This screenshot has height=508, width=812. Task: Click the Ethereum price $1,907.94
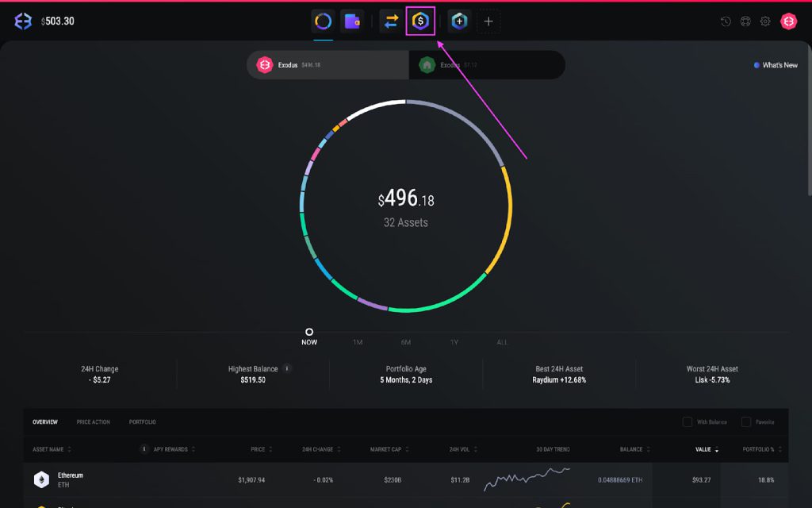tap(251, 480)
